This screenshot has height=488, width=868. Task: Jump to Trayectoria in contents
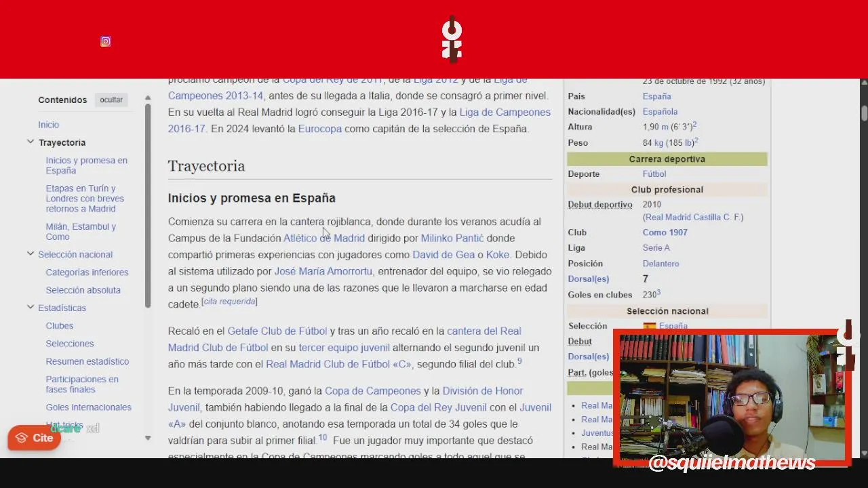pos(62,142)
